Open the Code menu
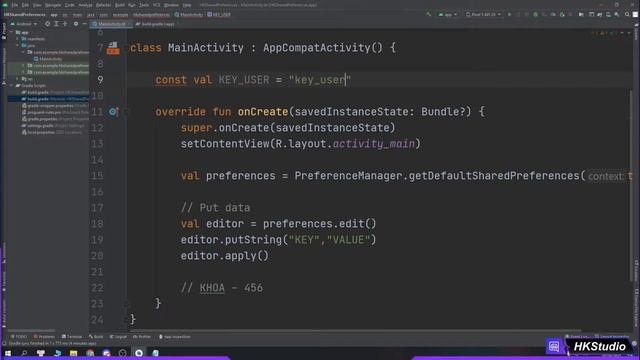 click(70, 5)
